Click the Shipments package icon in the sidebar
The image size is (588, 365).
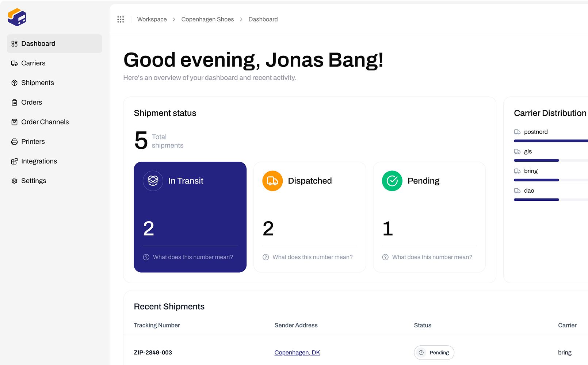14,82
